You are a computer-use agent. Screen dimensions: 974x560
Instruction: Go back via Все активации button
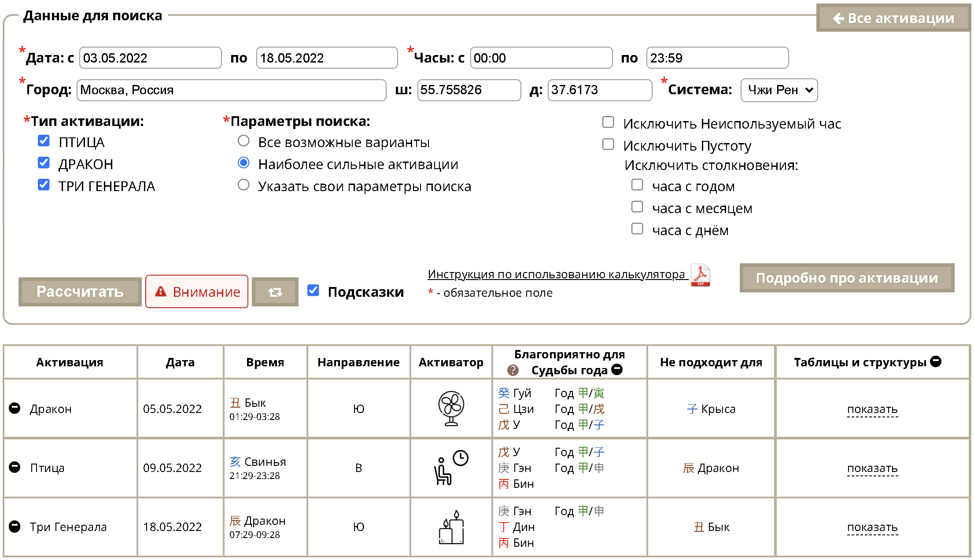coord(893,18)
